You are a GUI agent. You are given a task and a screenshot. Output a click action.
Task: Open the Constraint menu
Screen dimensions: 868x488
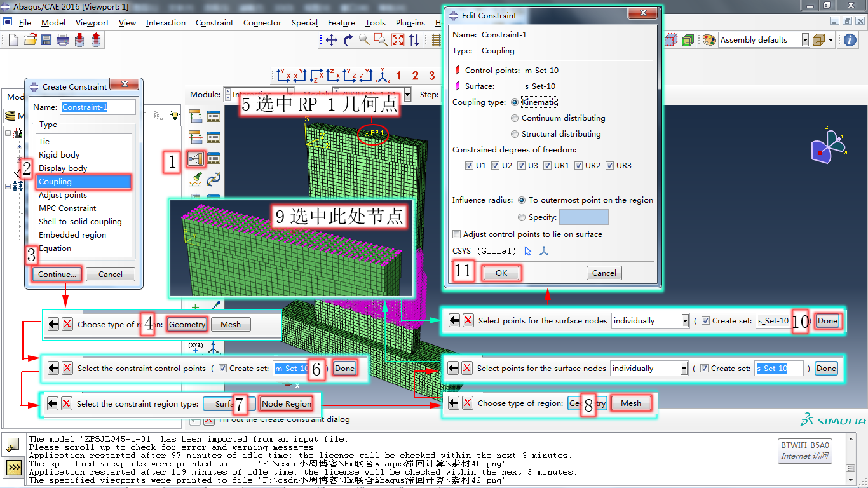215,23
